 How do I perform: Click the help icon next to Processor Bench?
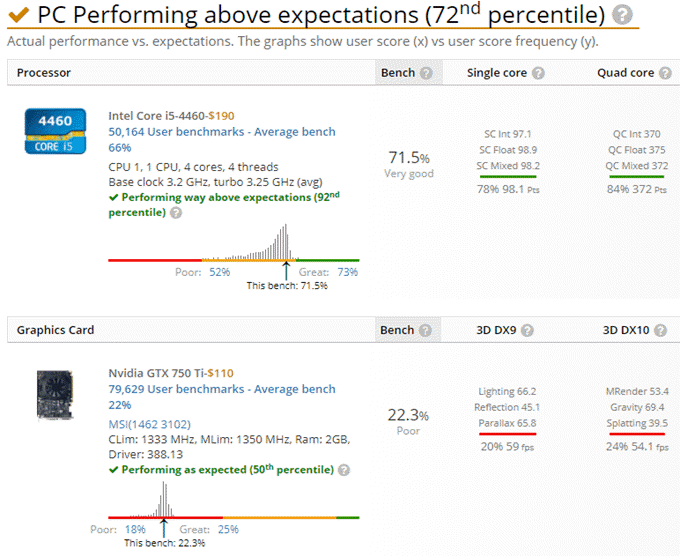point(426,73)
